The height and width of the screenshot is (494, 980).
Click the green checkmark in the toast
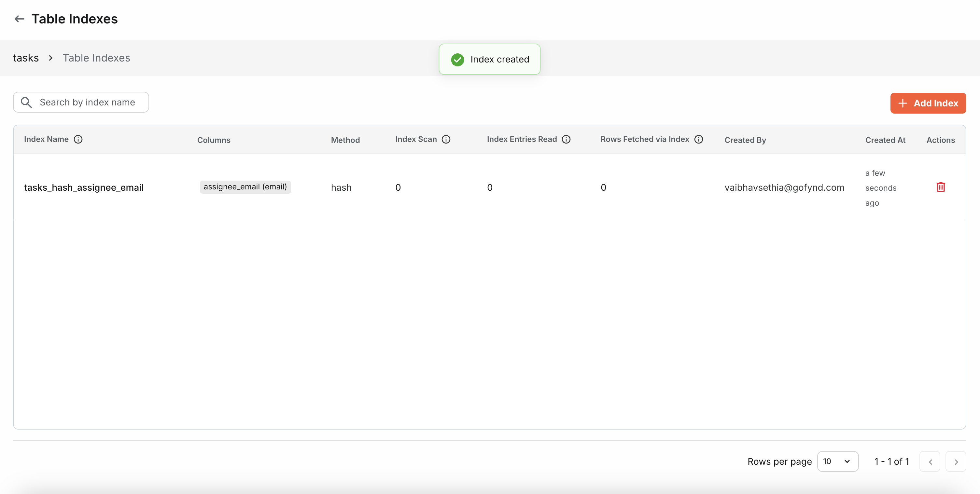coord(457,59)
